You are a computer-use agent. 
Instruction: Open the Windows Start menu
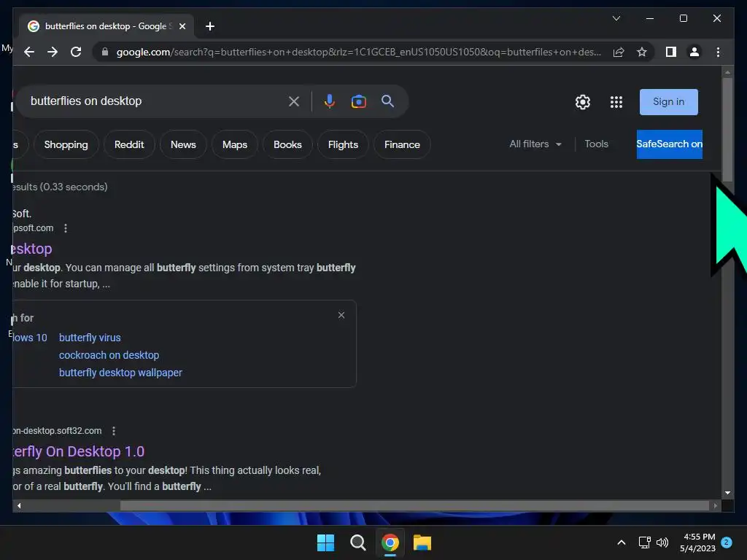(326, 542)
